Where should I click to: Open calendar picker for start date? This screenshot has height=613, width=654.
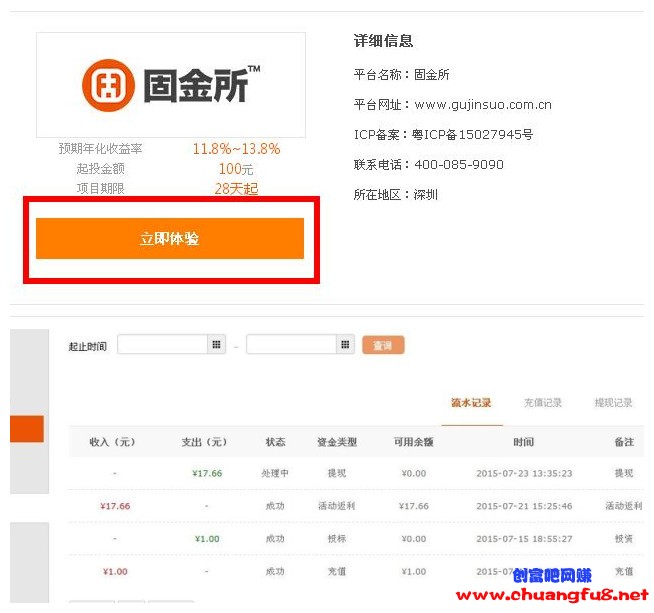pyautogui.click(x=216, y=344)
